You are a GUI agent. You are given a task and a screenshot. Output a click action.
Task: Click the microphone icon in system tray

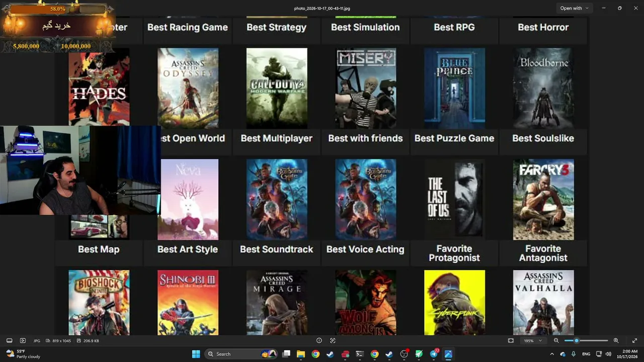coord(574,354)
